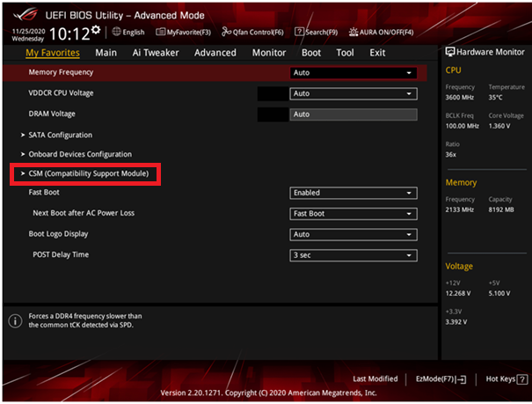Click the Ratio value 36x
Viewport: 532px width, 404px height.
pyautogui.click(x=450, y=155)
